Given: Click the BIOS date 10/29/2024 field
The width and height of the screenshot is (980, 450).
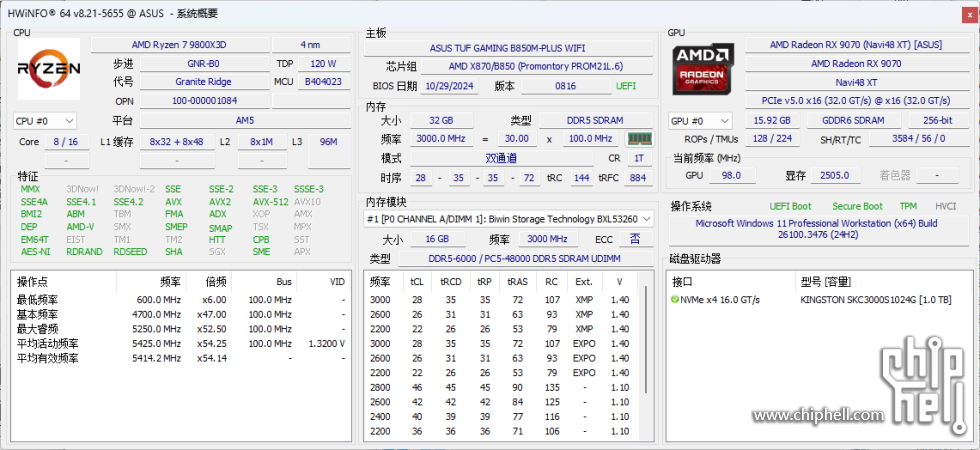Looking at the screenshot, I should pyautogui.click(x=450, y=86).
